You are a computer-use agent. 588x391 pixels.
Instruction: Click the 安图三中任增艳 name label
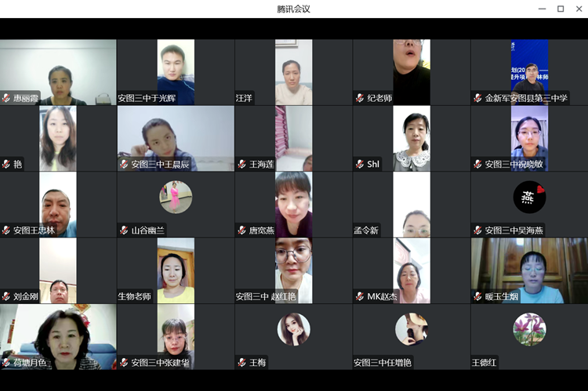tap(383, 363)
